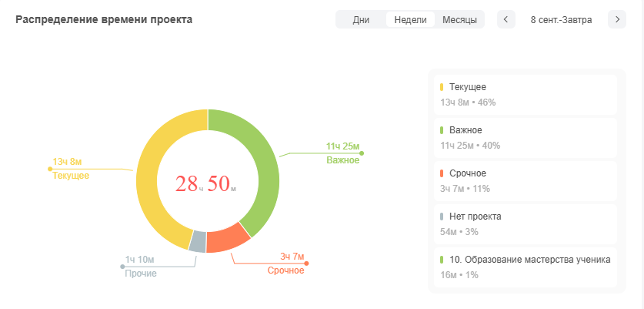Open 10. Образование мастерства ученика entry
The width and height of the screenshot is (644, 309).
(x=523, y=267)
